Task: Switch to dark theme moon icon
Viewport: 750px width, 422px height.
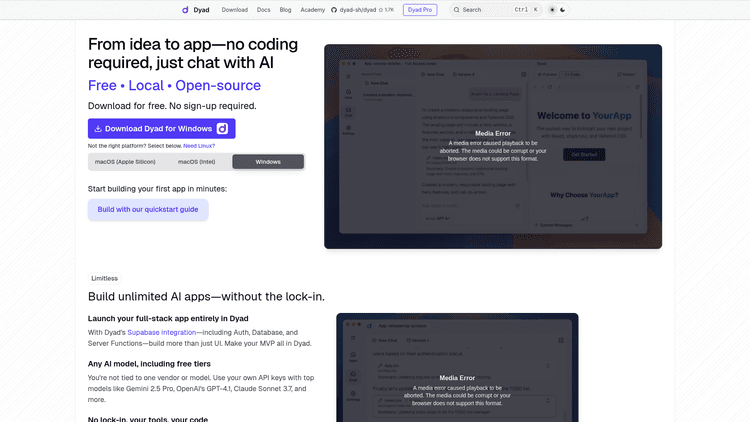Action: click(562, 10)
